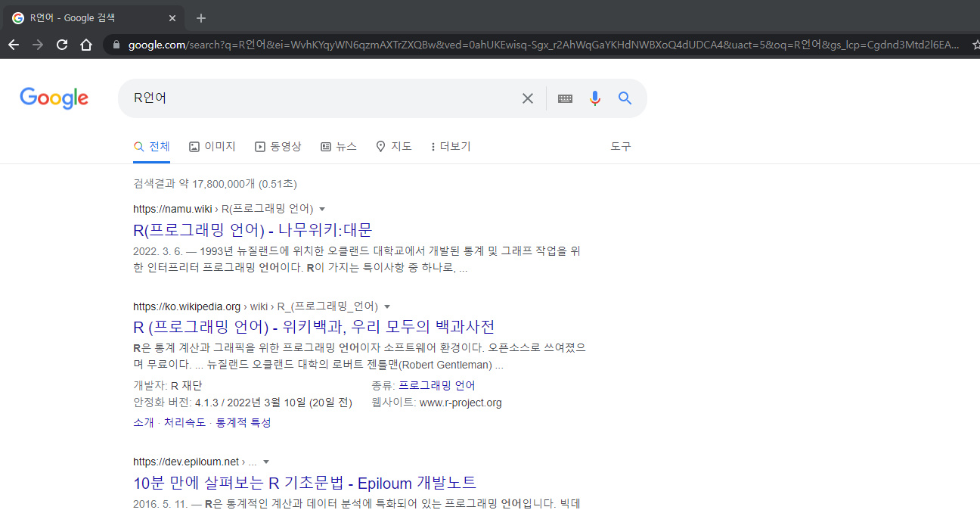980x510 pixels.
Task: Go to browser home page icon
Action: (86, 45)
